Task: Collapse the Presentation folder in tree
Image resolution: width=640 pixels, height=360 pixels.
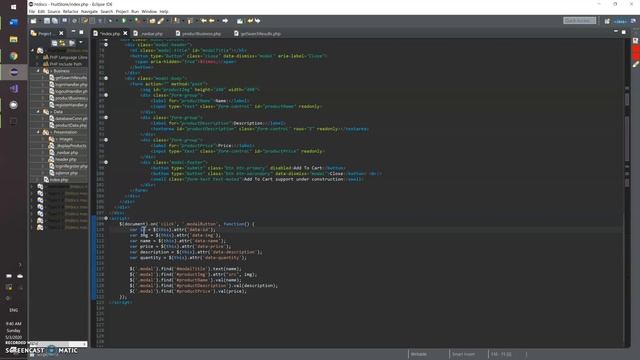Action: tap(38, 132)
